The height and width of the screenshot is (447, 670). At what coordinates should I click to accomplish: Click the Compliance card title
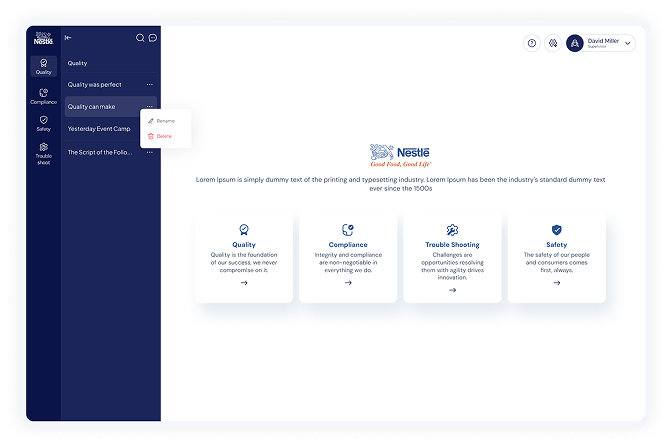click(x=348, y=245)
